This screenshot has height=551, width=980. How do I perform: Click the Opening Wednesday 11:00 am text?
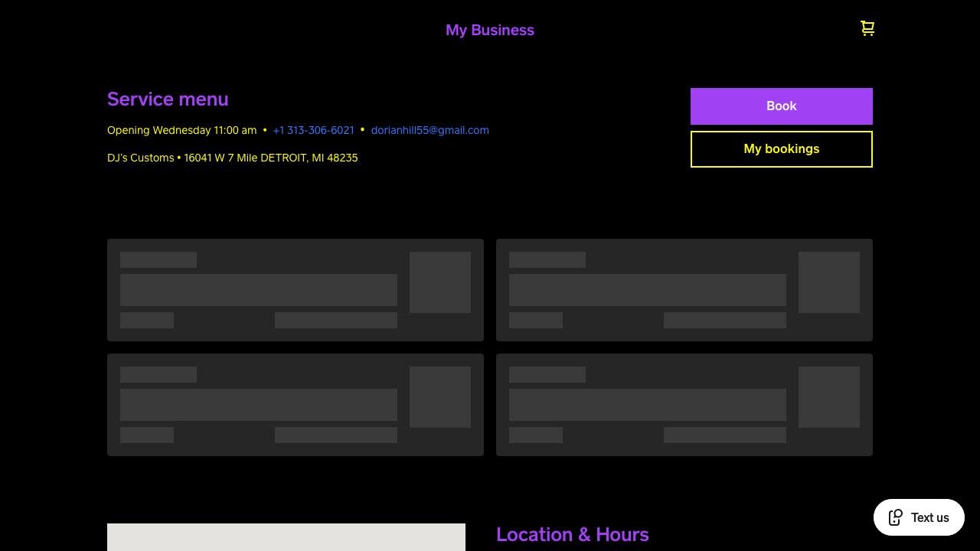[x=181, y=131]
